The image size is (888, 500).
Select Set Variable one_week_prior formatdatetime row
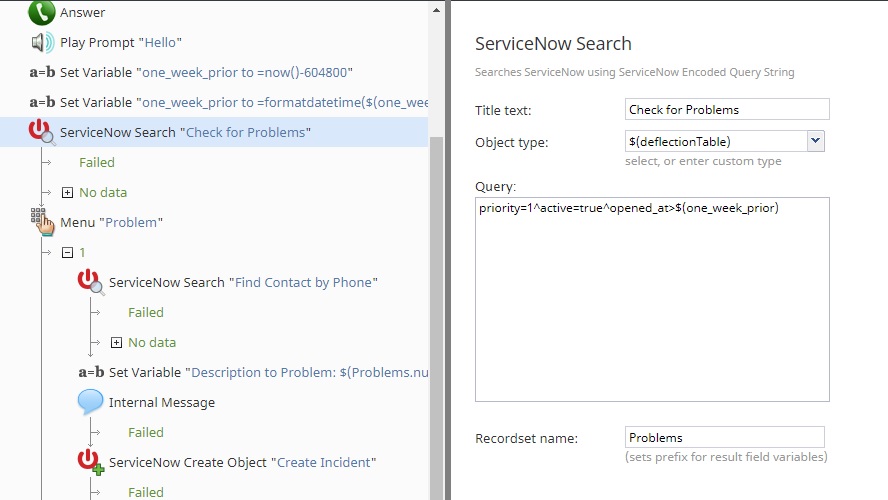point(244,102)
